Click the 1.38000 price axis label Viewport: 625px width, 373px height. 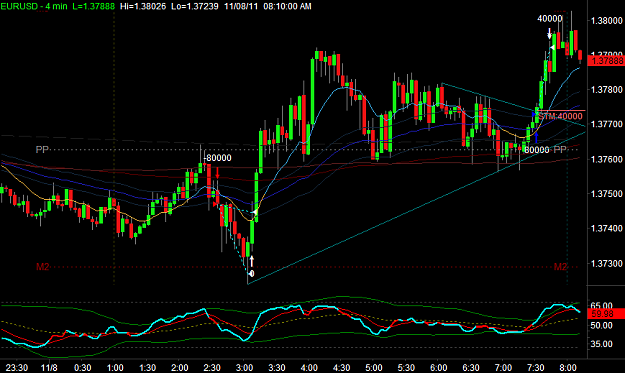point(607,21)
